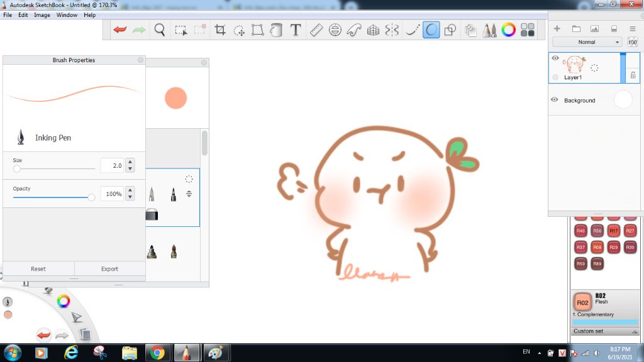644x362 pixels.
Task: Hide Layer1 using its eye icon
Action: [x=555, y=58]
